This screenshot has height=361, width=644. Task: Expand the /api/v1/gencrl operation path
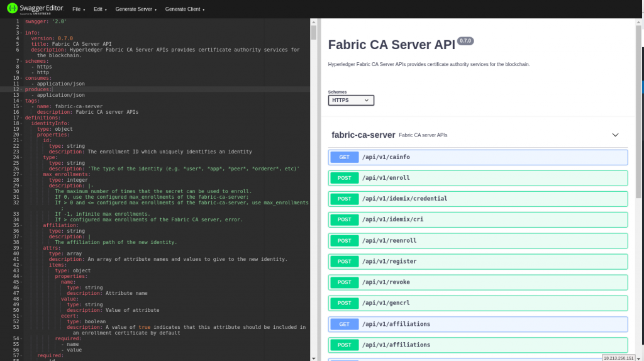(386, 303)
